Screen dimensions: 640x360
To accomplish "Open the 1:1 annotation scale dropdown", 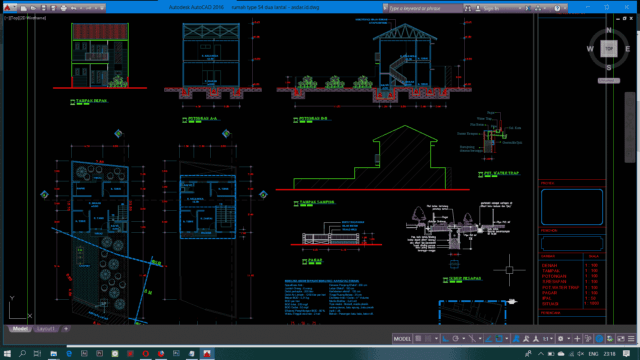I will click(x=548, y=339).
